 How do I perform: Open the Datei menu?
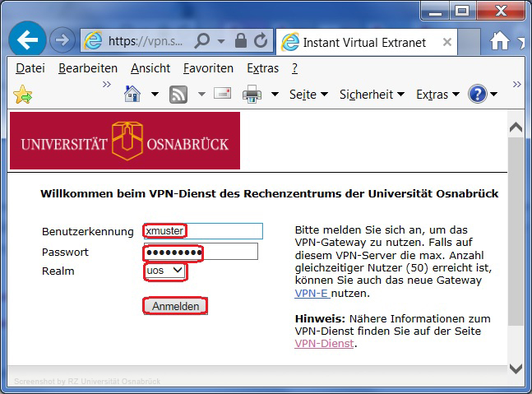[30, 68]
